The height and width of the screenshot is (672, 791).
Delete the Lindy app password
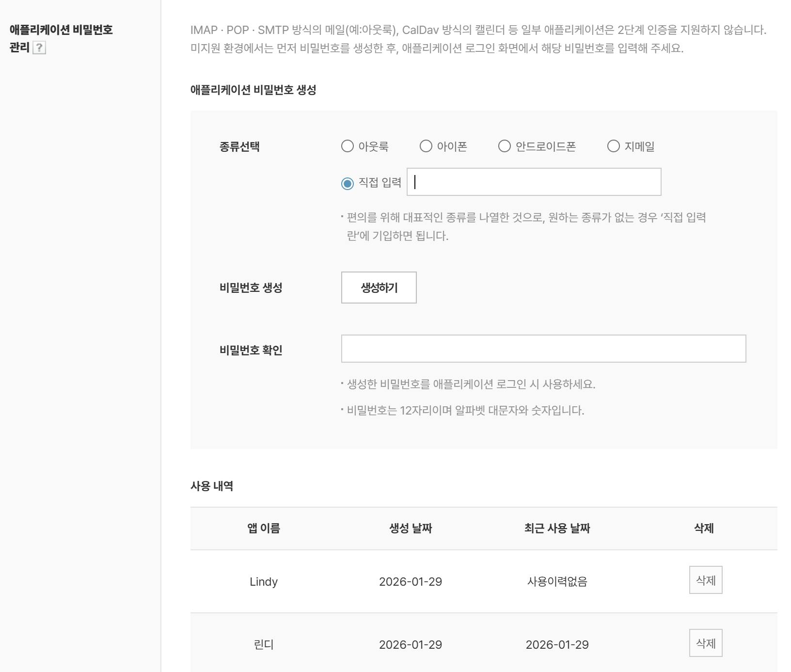pos(706,580)
